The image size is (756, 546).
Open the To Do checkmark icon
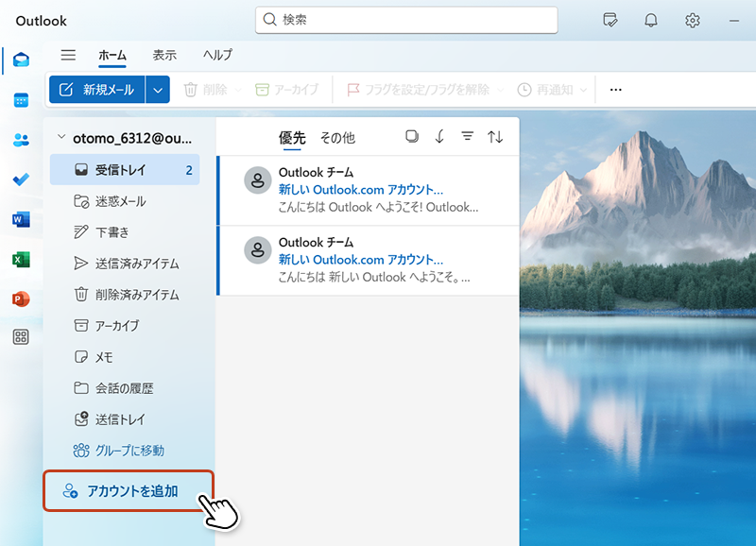(x=21, y=179)
